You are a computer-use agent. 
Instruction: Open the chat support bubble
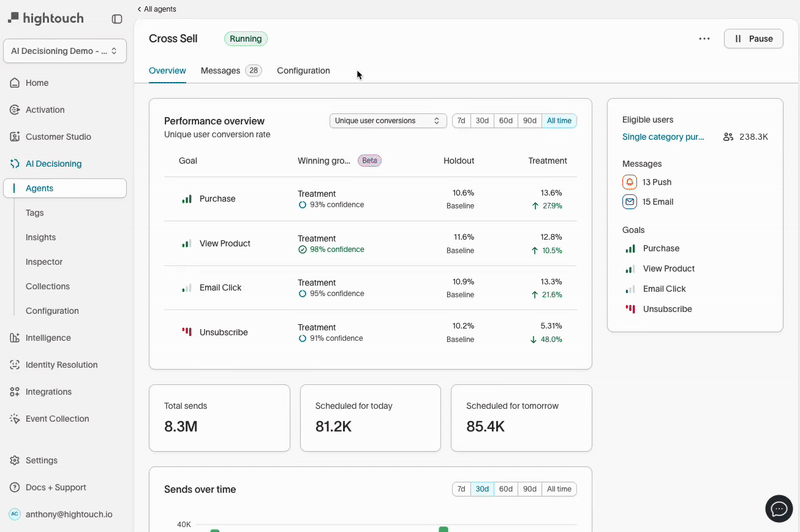(778, 508)
